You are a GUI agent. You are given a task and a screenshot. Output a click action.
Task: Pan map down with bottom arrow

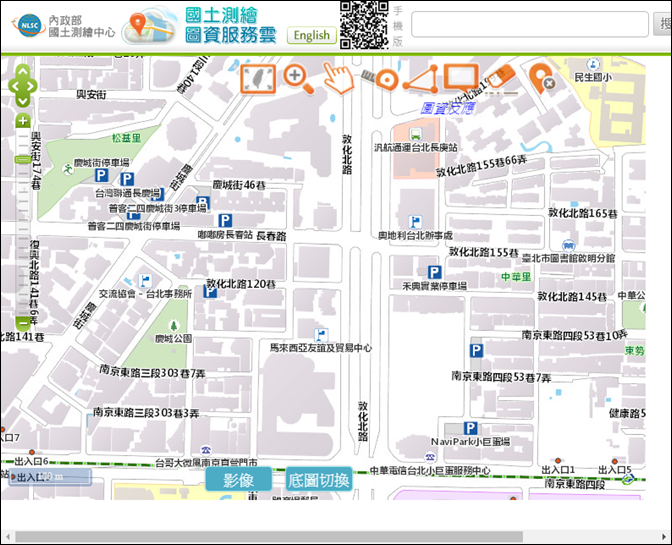[x=23, y=101]
